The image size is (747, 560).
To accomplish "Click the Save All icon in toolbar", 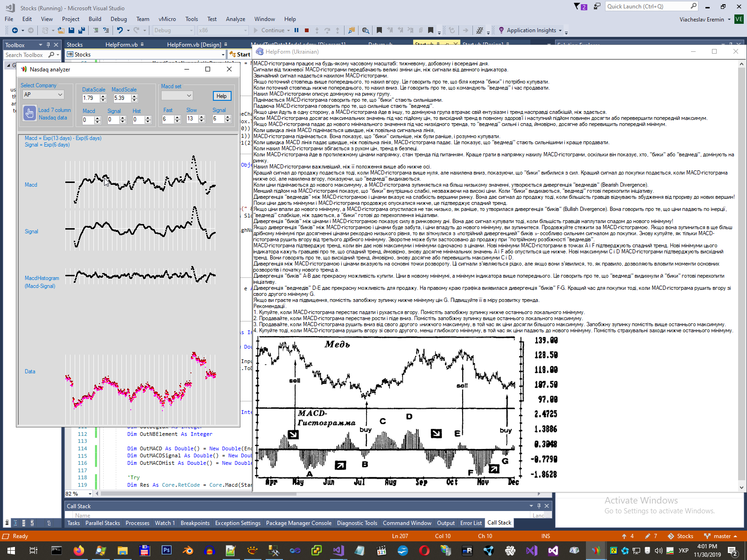I will click(81, 30).
